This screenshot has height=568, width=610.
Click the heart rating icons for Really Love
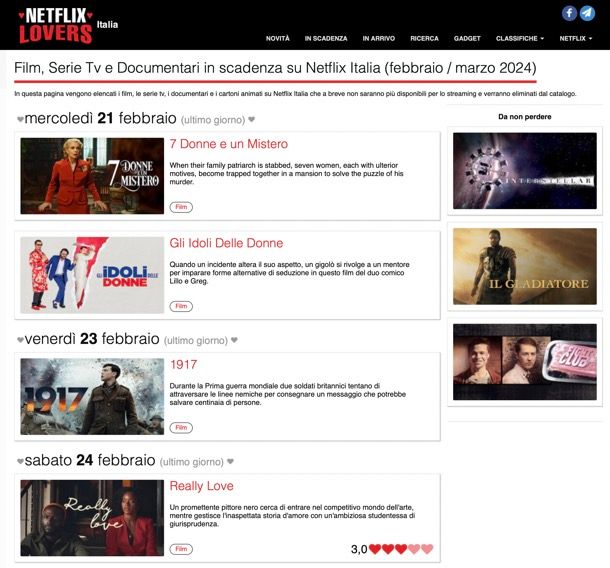401,549
